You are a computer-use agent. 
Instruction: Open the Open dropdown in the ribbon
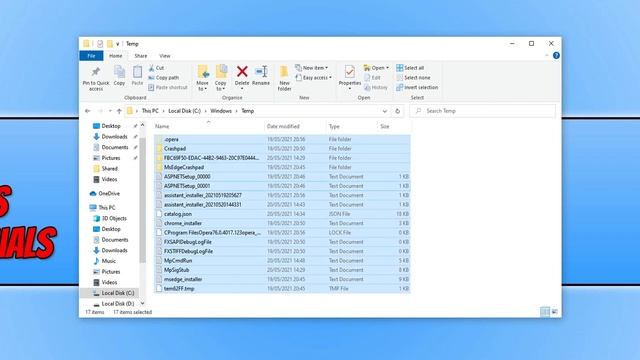(x=376, y=68)
